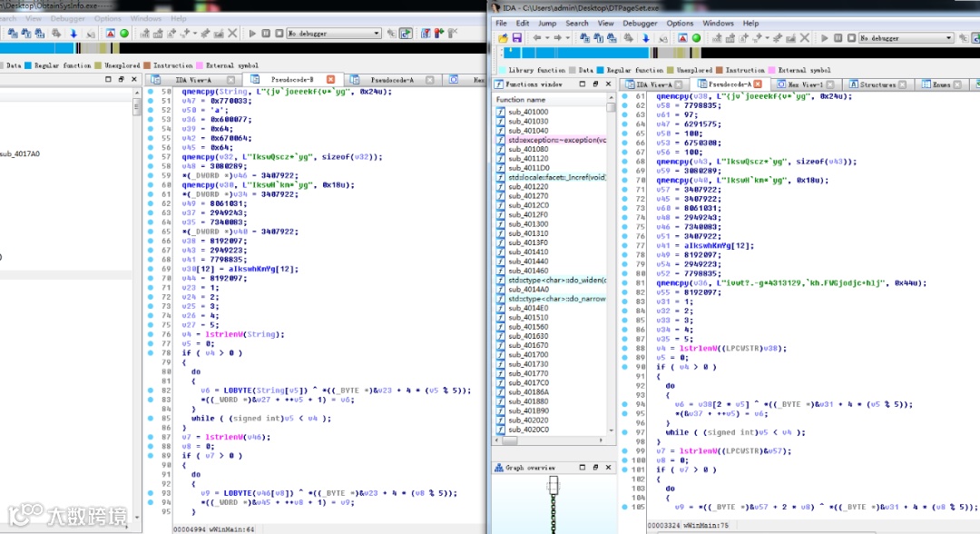Stop debugger in ObtainSysInfo window
The height and width of the screenshot is (534, 980).
[x=279, y=33]
